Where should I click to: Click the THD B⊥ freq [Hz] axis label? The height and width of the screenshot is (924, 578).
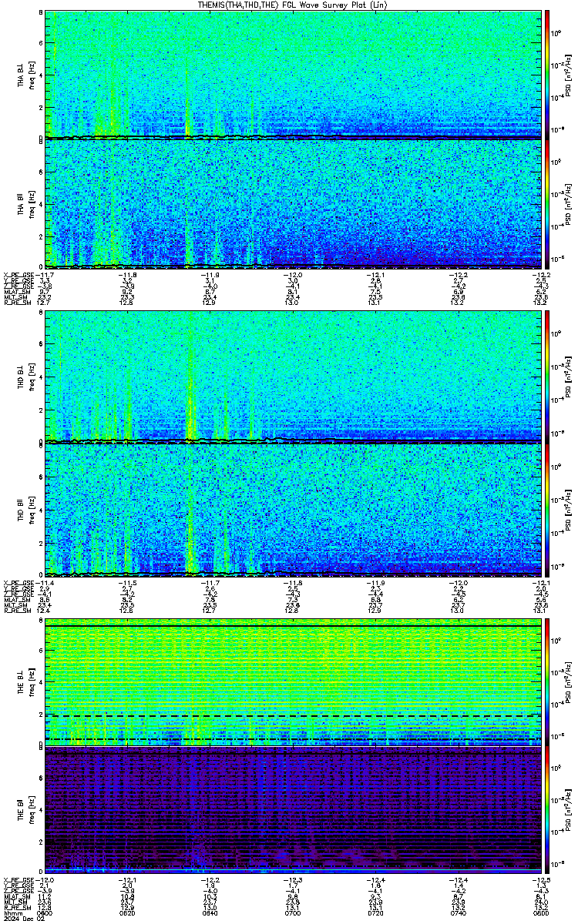point(33,377)
